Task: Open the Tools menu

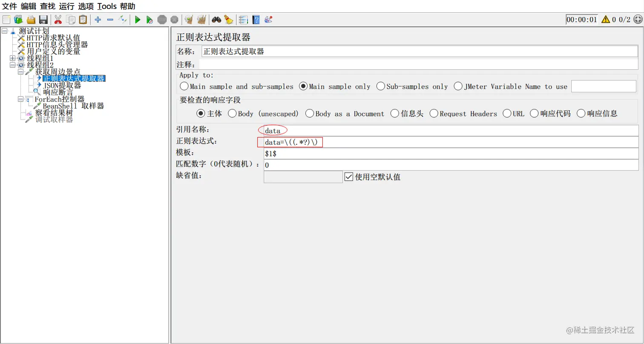Action: [x=106, y=6]
